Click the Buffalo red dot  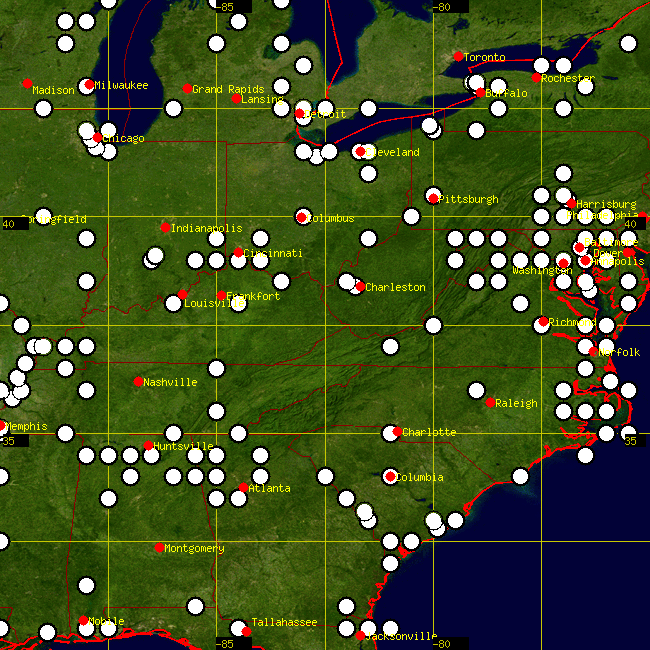[480, 92]
